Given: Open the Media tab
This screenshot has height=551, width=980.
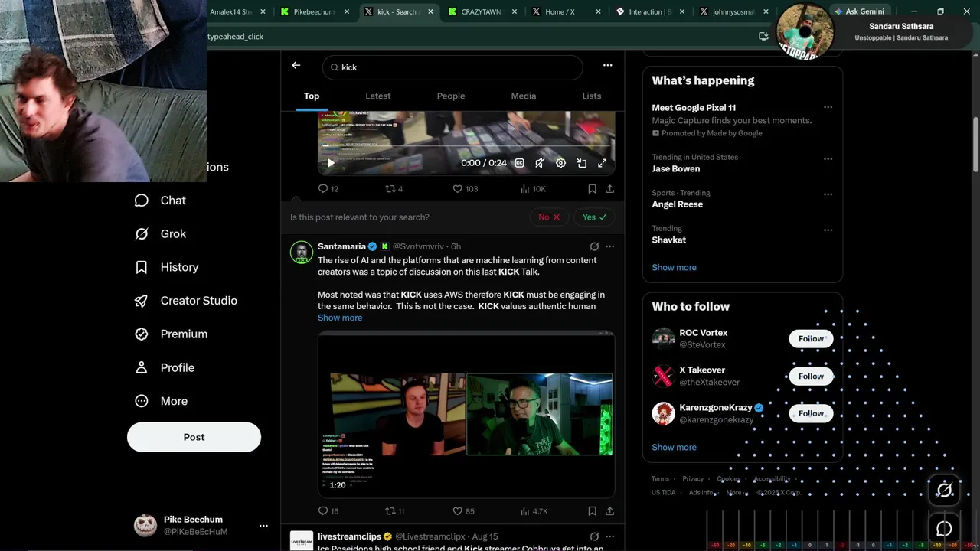Looking at the screenshot, I should 524,96.
